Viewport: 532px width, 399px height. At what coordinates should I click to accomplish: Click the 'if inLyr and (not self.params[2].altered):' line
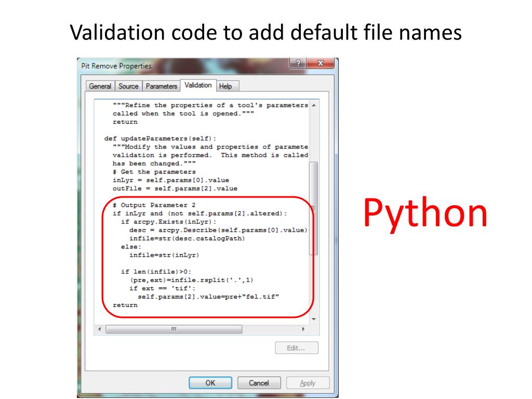coord(200,214)
